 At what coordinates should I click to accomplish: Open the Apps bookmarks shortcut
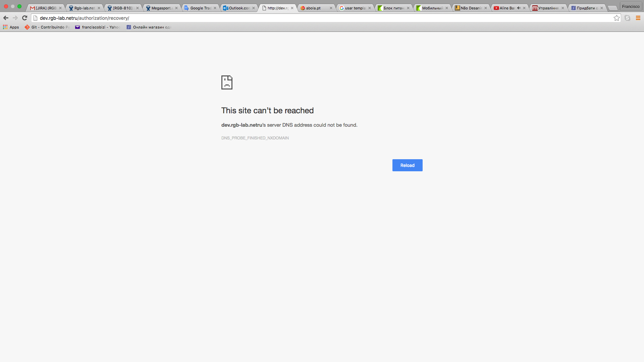11,27
